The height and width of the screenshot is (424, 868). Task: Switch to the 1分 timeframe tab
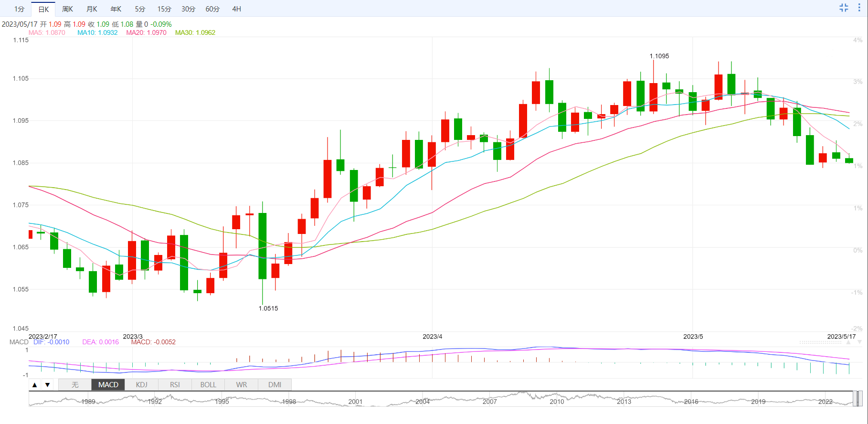(19, 9)
